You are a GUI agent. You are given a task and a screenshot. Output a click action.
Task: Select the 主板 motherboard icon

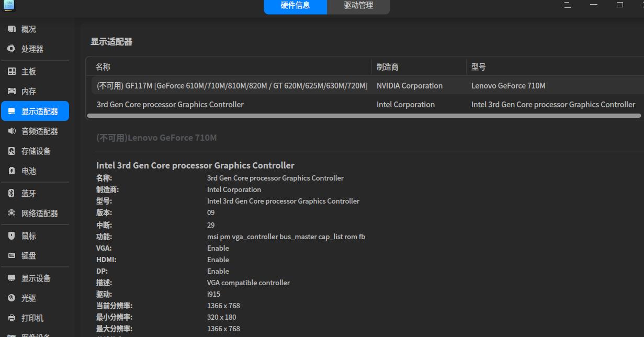[12, 71]
